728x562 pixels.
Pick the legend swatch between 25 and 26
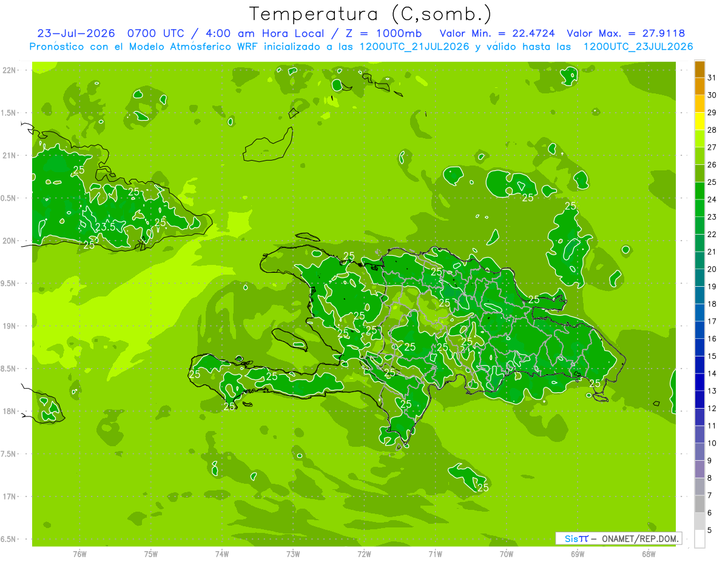pos(699,173)
